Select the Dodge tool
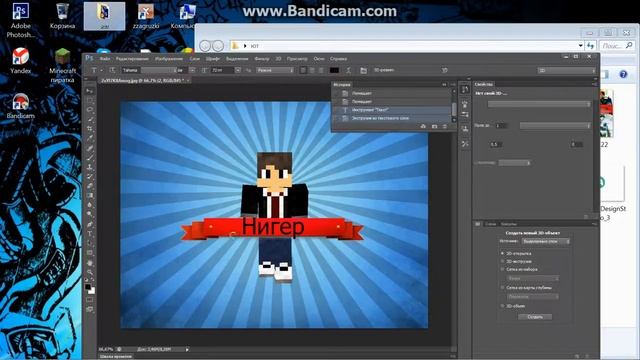 [89, 214]
